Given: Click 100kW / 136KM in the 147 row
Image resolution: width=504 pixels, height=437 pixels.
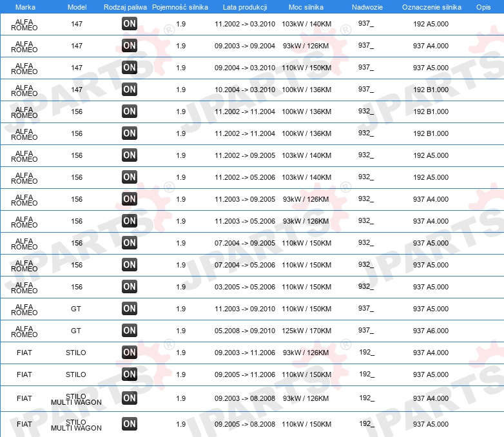Looking at the screenshot, I should click(x=306, y=90).
